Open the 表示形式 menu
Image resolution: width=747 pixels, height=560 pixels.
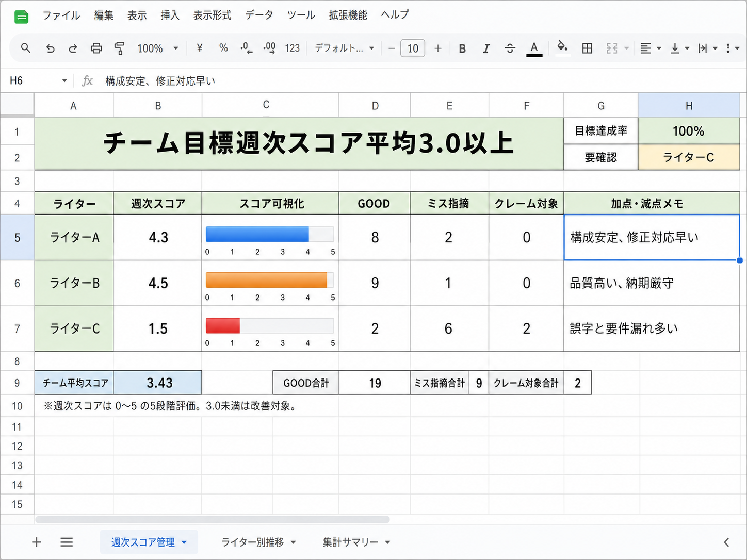[x=212, y=15]
